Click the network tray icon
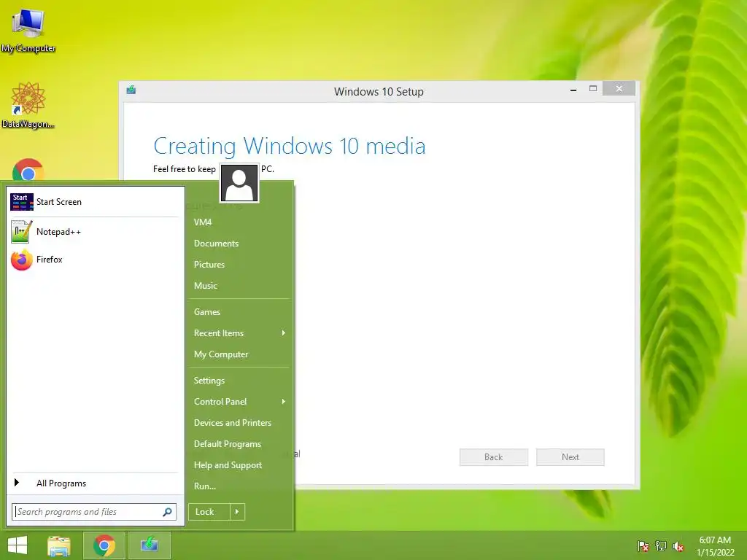The height and width of the screenshot is (560, 747). (661, 546)
